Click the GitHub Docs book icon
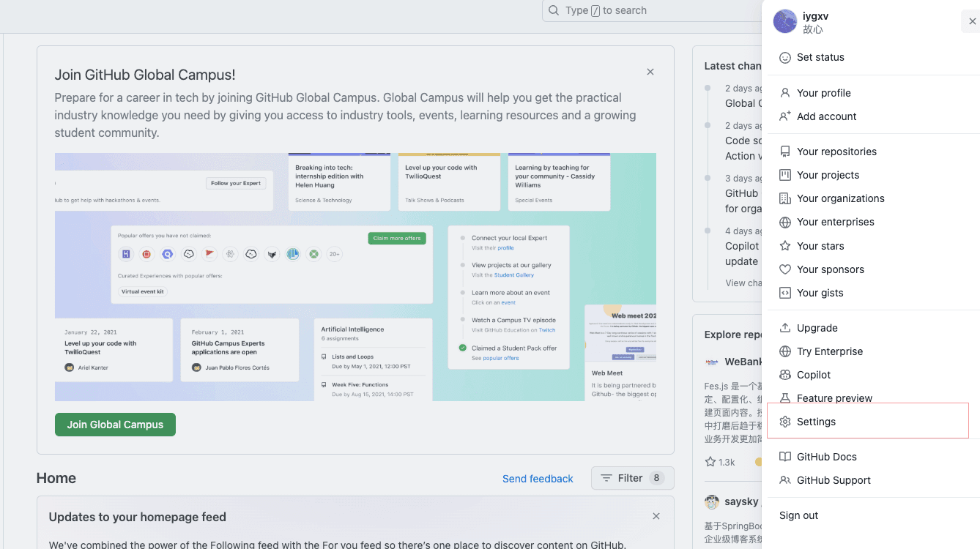 (785, 457)
